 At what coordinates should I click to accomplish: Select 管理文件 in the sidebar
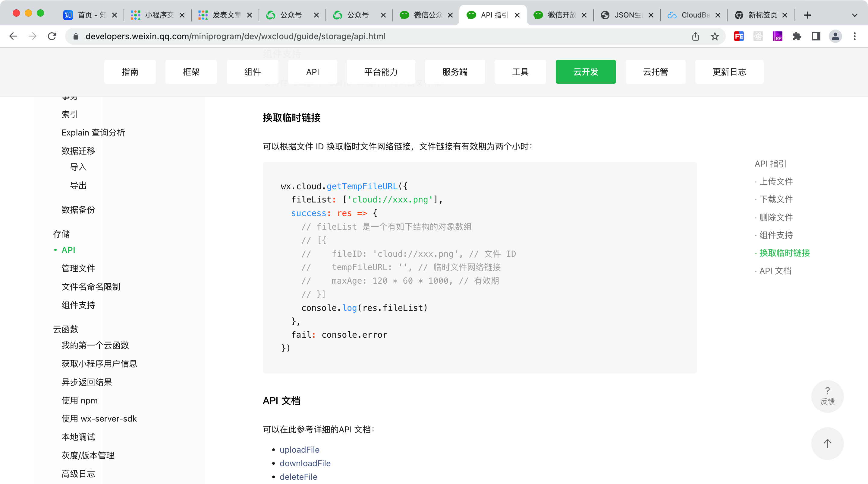[x=78, y=268]
